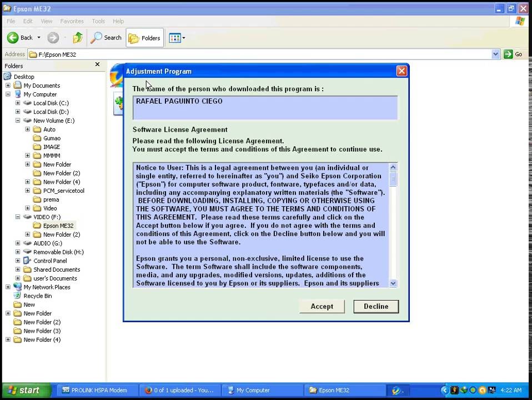
Task: Open the Tools menu
Action: pyautogui.click(x=98, y=21)
